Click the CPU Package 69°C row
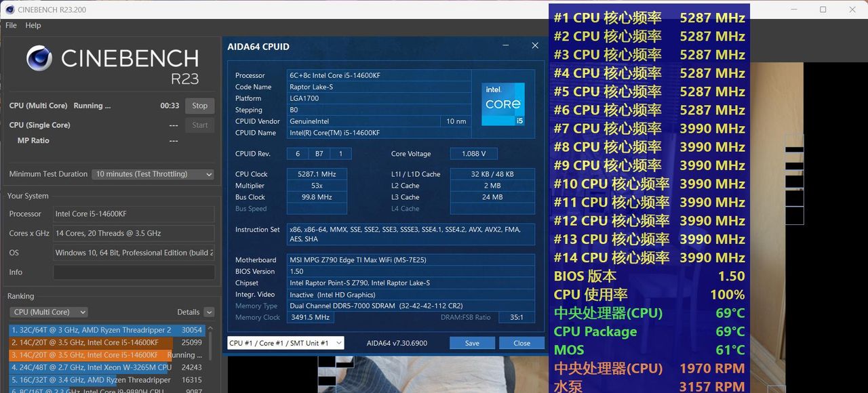Viewport: 868px width, 393px height. [650, 331]
